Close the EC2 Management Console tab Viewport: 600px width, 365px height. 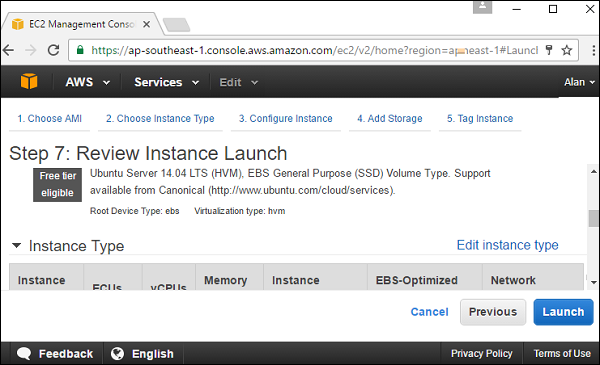146,24
